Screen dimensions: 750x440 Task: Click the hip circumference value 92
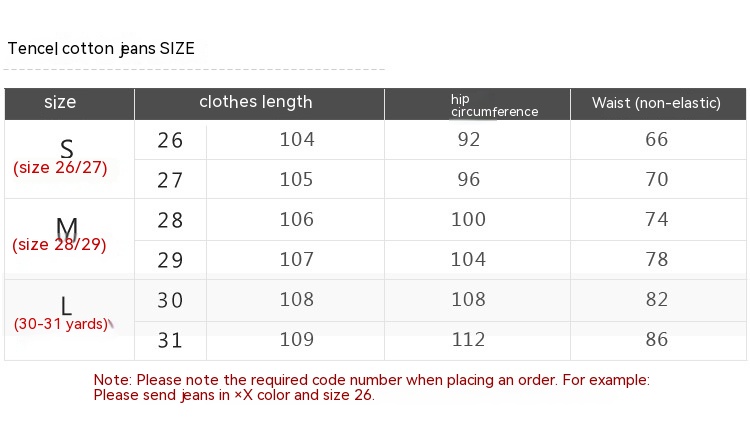click(469, 140)
